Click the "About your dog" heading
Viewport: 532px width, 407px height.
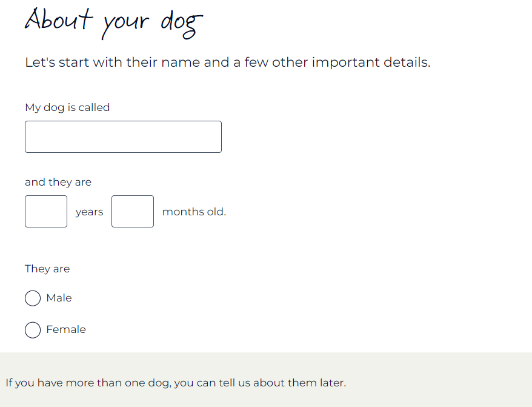(114, 22)
